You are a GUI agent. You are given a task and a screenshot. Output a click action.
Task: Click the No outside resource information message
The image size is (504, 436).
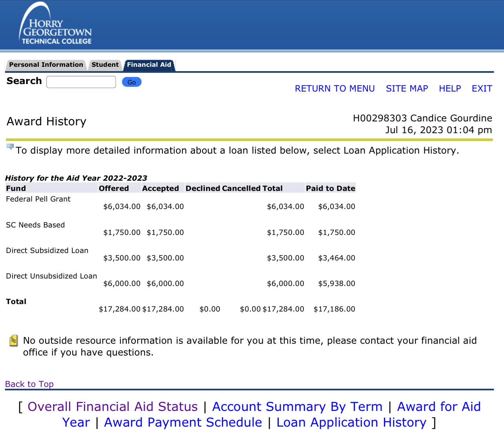point(250,346)
